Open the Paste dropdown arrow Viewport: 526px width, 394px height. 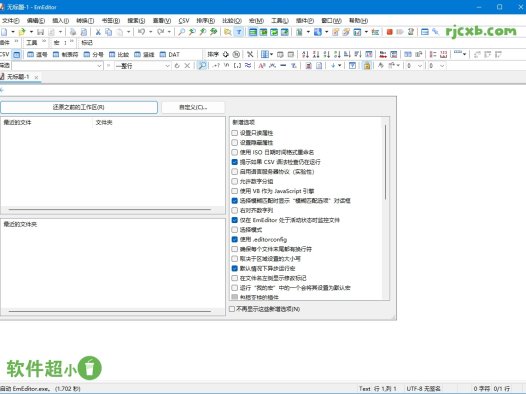128,32
